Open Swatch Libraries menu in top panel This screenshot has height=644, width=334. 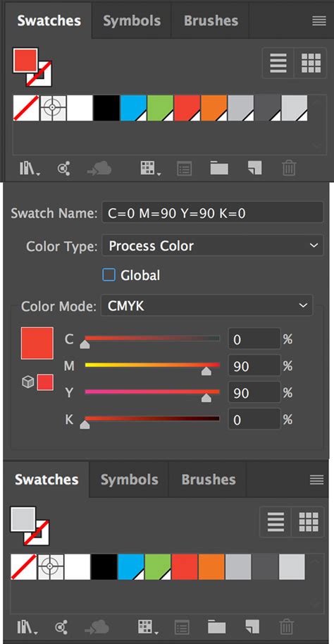(29, 168)
